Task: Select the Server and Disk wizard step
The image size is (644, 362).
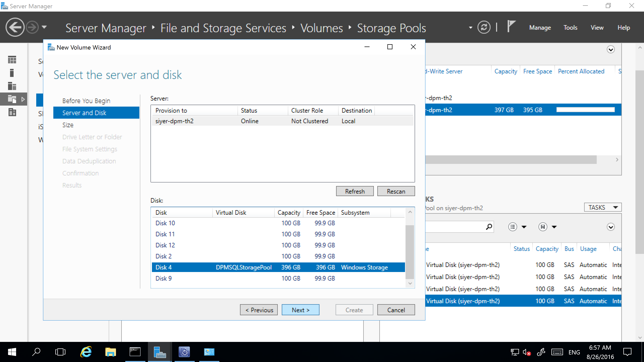Action: click(84, 113)
